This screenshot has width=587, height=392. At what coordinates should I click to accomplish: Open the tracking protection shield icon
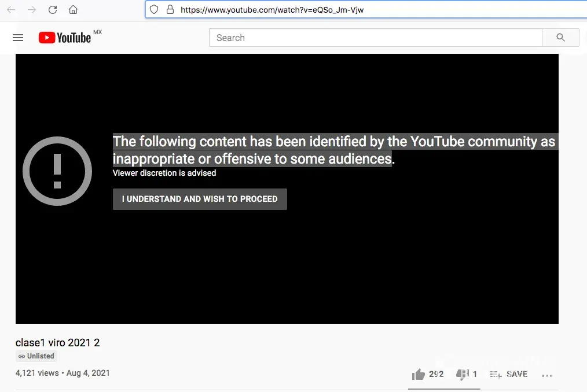154,9
